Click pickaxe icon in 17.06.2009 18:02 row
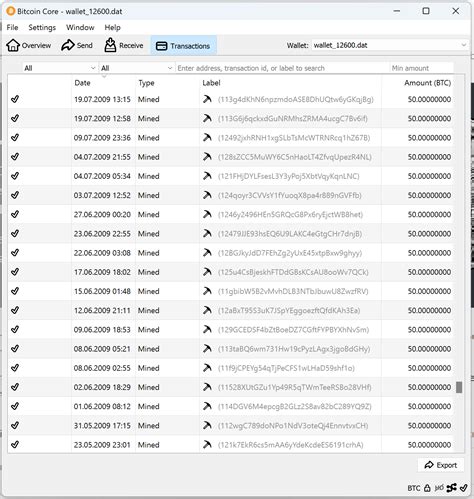The image size is (474, 499). (x=207, y=272)
